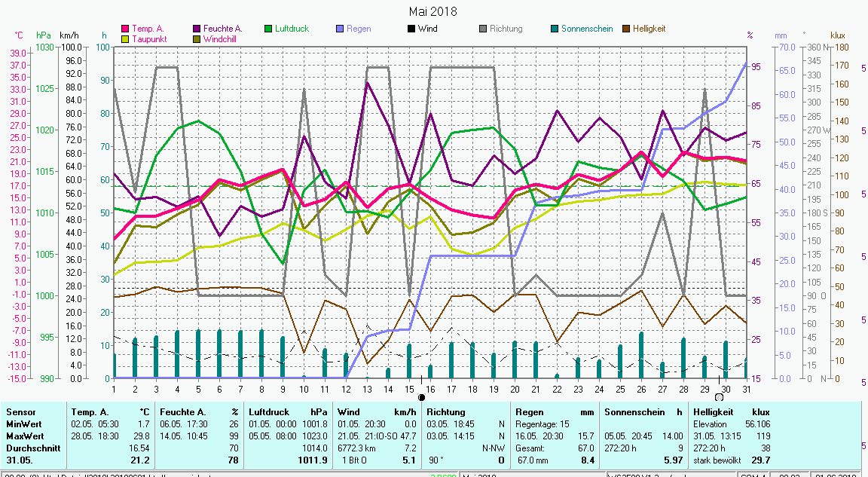Click the brown Helligkeit legend swatch
The height and width of the screenshot is (477, 868).
pyautogui.click(x=626, y=29)
